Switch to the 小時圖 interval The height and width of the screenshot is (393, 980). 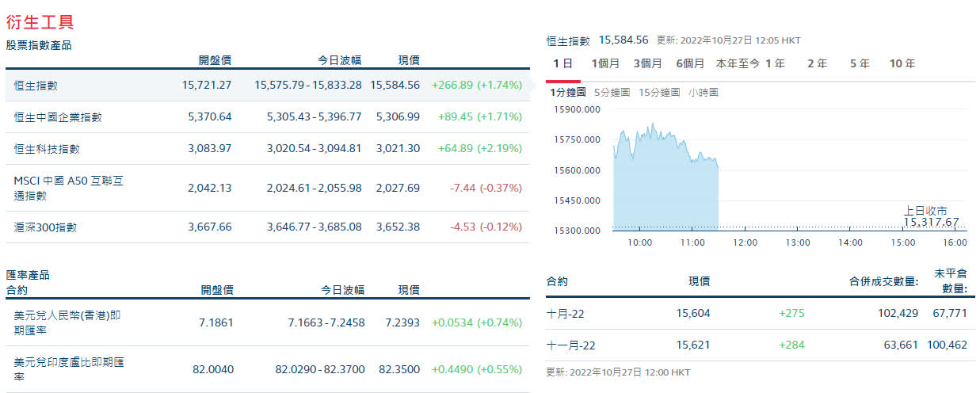(704, 93)
